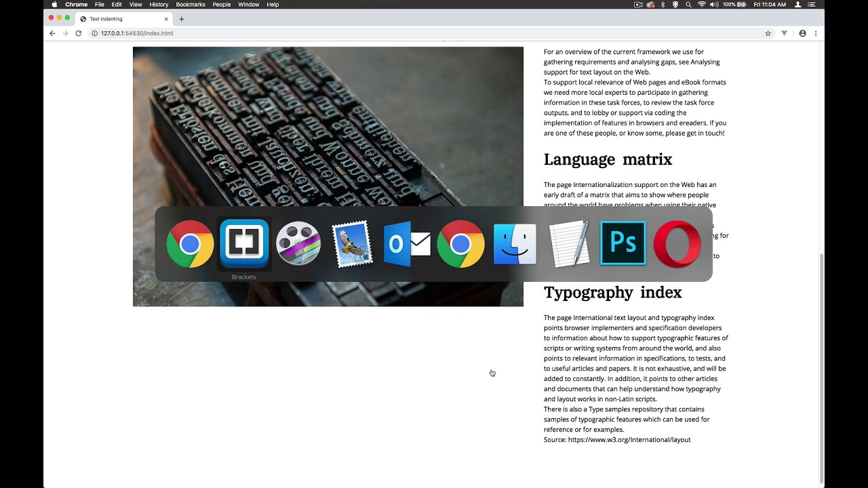Screen dimensions: 868x488
Task: Select the Chrome icon beside Finder
Action: point(461,244)
